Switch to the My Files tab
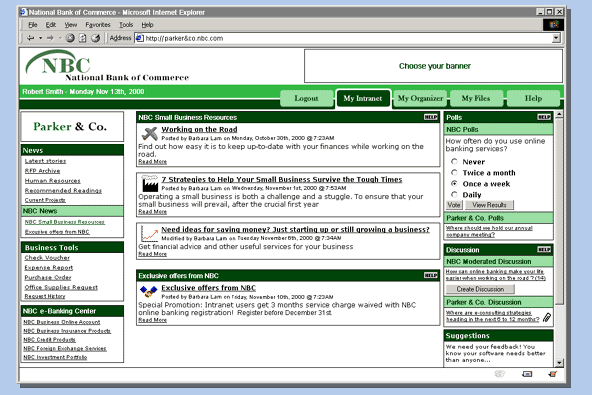The image size is (592, 395). [x=476, y=99]
